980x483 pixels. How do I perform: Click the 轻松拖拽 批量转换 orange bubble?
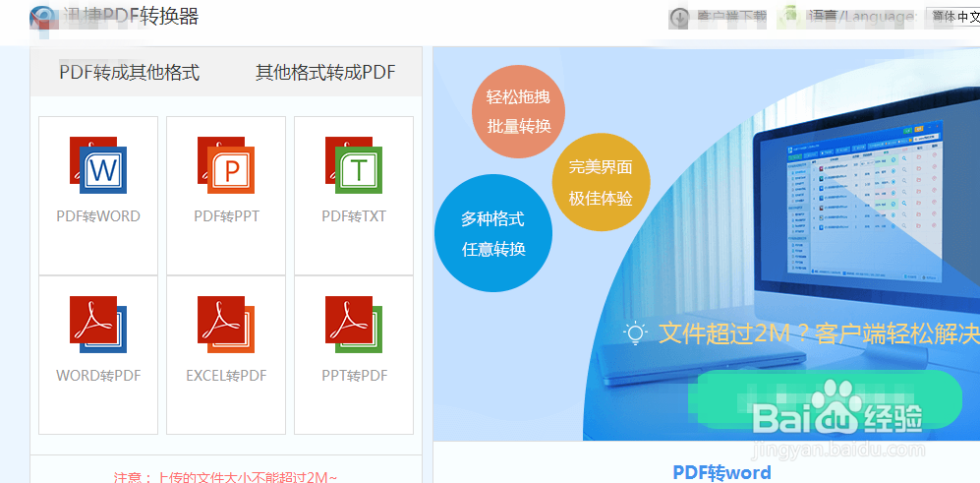click(518, 111)
